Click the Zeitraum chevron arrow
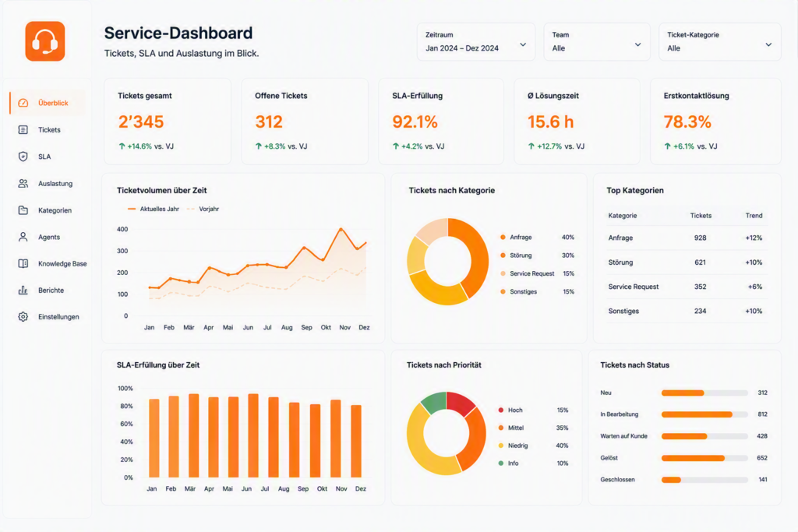The width and height of the screenshot is (798, 532). [523, 44]
